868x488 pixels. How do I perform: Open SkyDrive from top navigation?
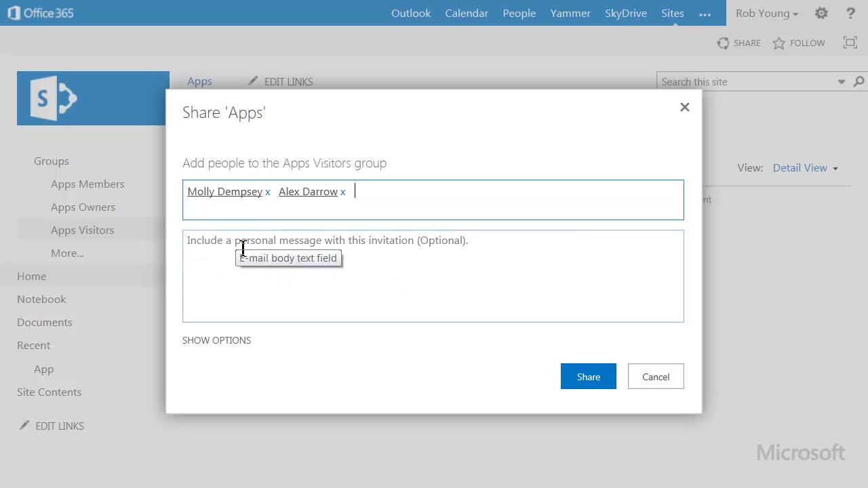[x=626, y=14]
